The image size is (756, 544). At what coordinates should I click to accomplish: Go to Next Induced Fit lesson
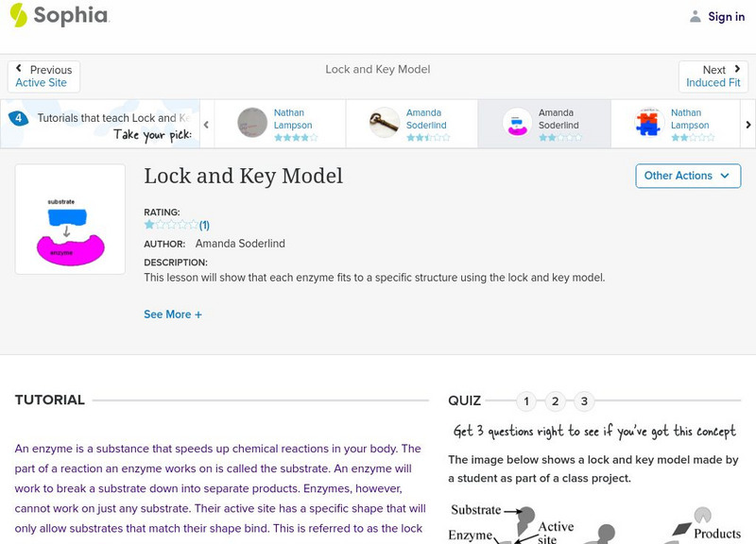coord(713,76)
